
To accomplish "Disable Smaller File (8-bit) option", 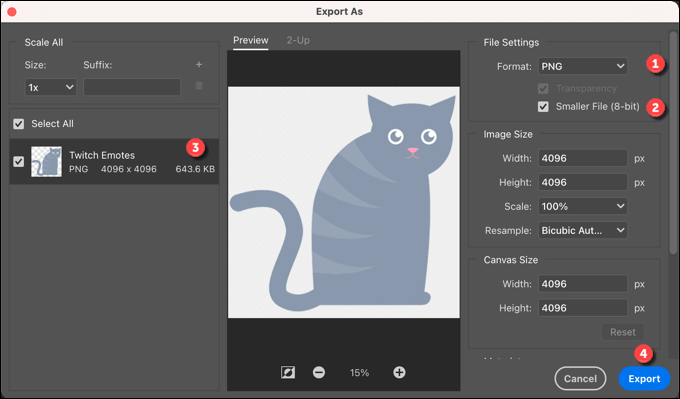I will (543, 107).
